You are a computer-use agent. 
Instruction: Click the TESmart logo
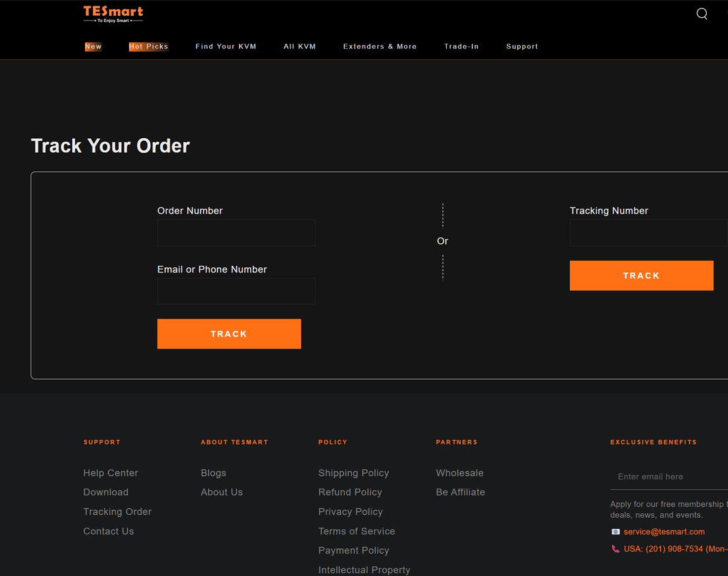click(x=113, y=14)
